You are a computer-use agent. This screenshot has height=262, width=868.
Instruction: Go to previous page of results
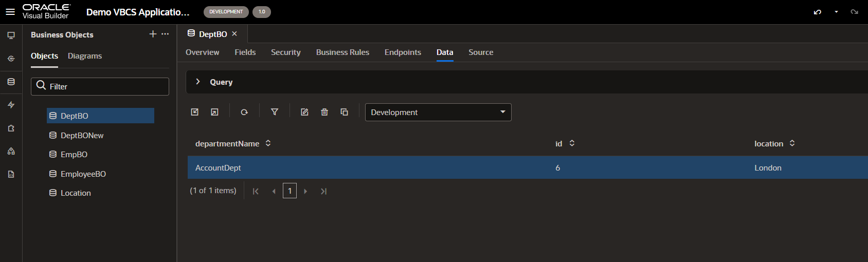274,191
